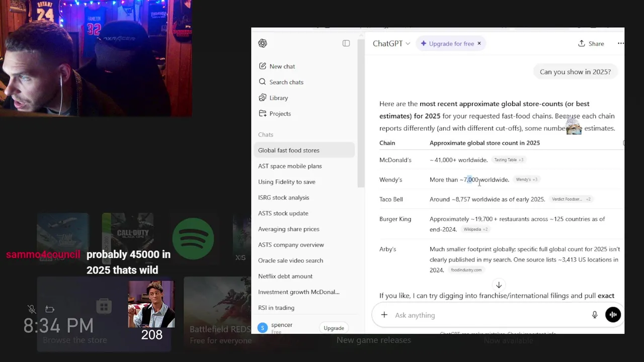Click the plus attach icon

point(384,315)
